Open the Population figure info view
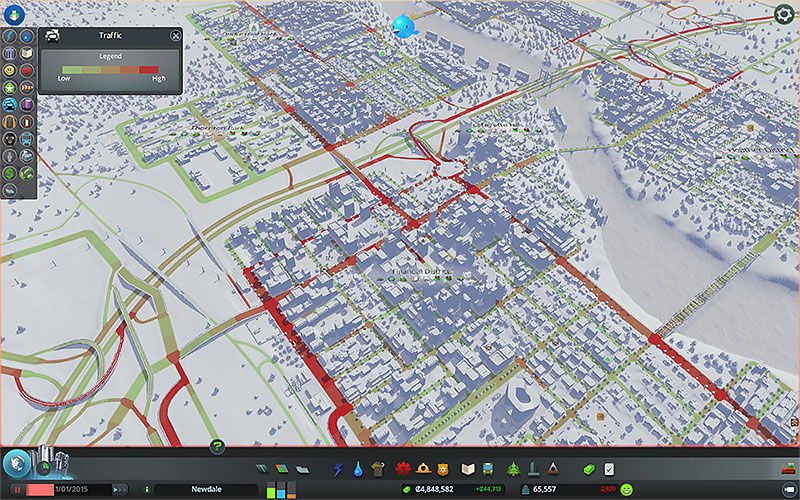 [10, 156]
